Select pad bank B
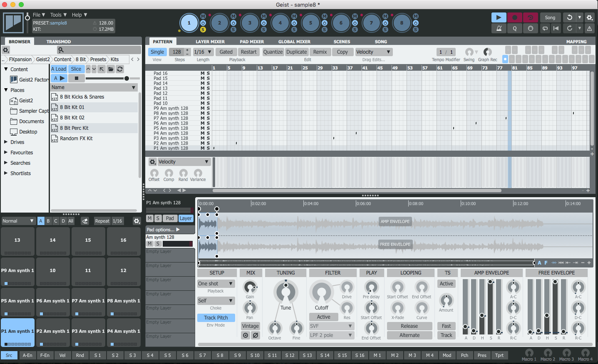598x364 pixels. (x=48, y=221)
